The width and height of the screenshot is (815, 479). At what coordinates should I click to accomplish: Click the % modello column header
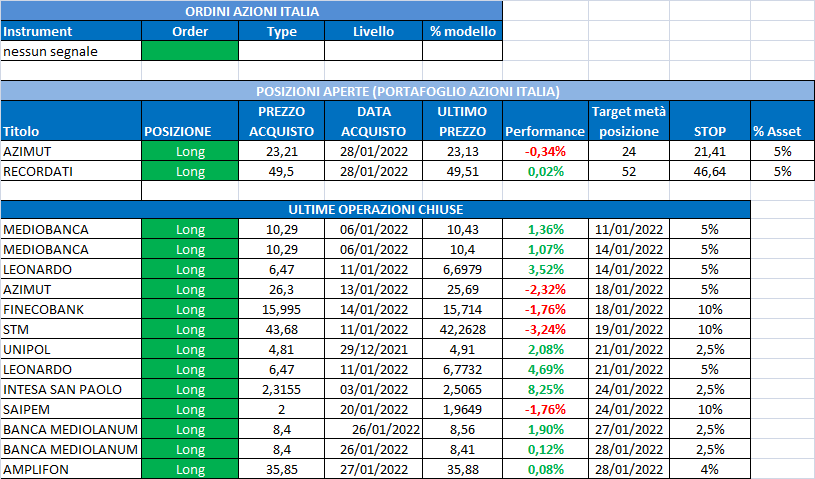[462, 31]
